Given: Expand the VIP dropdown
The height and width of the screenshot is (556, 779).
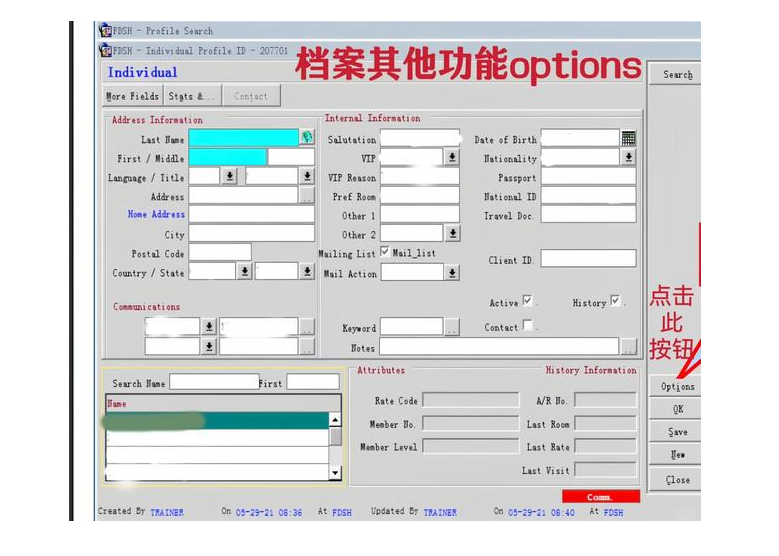Looking at the screenshot, I should (452, 158).
